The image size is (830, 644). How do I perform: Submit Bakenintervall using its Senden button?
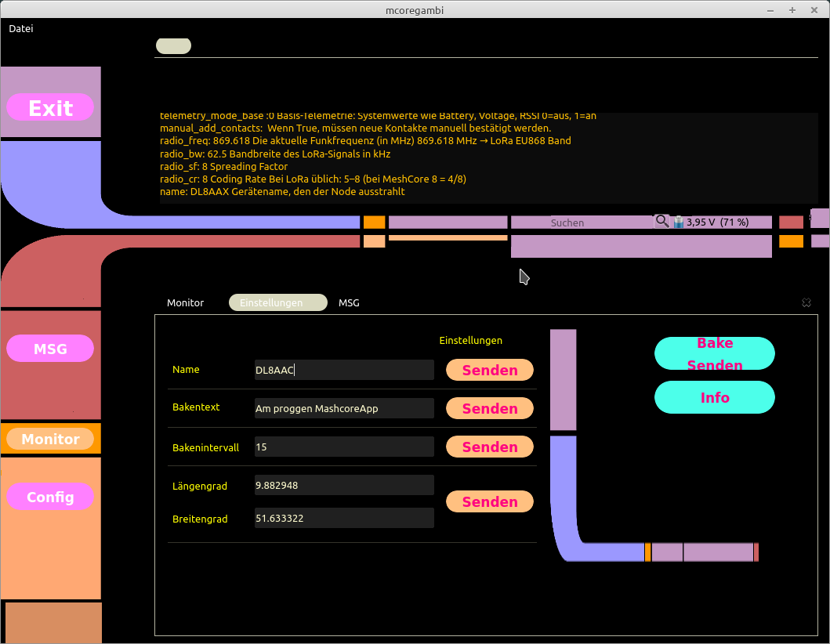[x=490, y=447]
